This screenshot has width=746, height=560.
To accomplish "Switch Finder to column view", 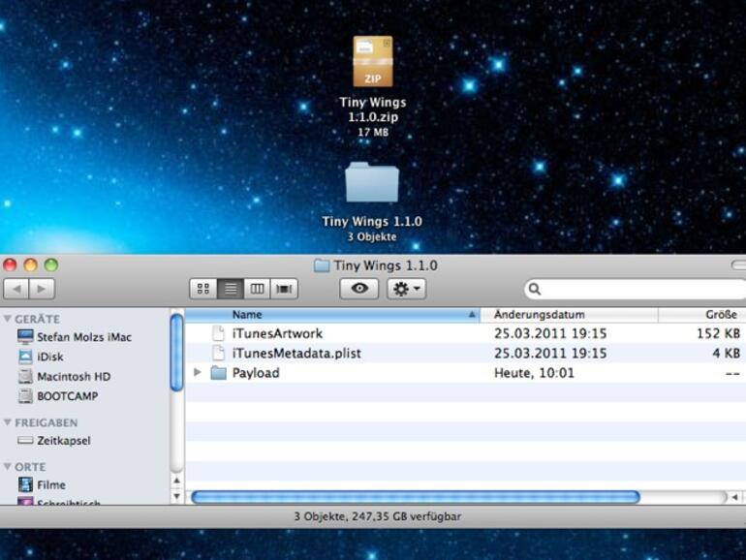I will (257, 289).
